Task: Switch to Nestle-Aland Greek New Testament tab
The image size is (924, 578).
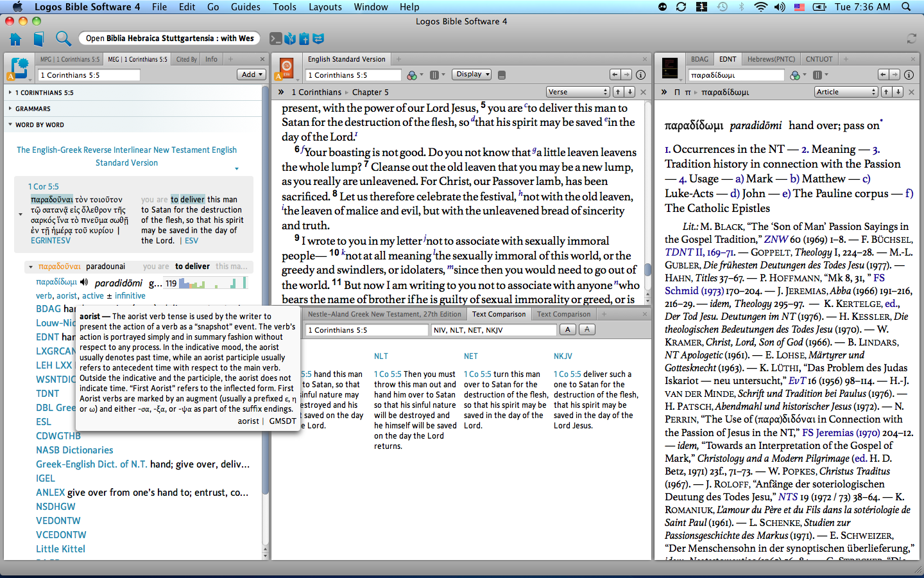Action: click(x=384, y=314)
